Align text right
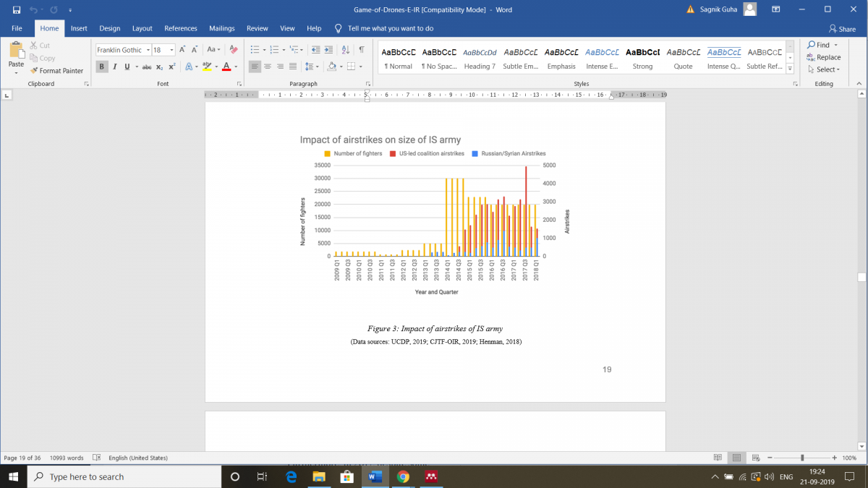The image size is (868, 488). [x=281, y=67]
